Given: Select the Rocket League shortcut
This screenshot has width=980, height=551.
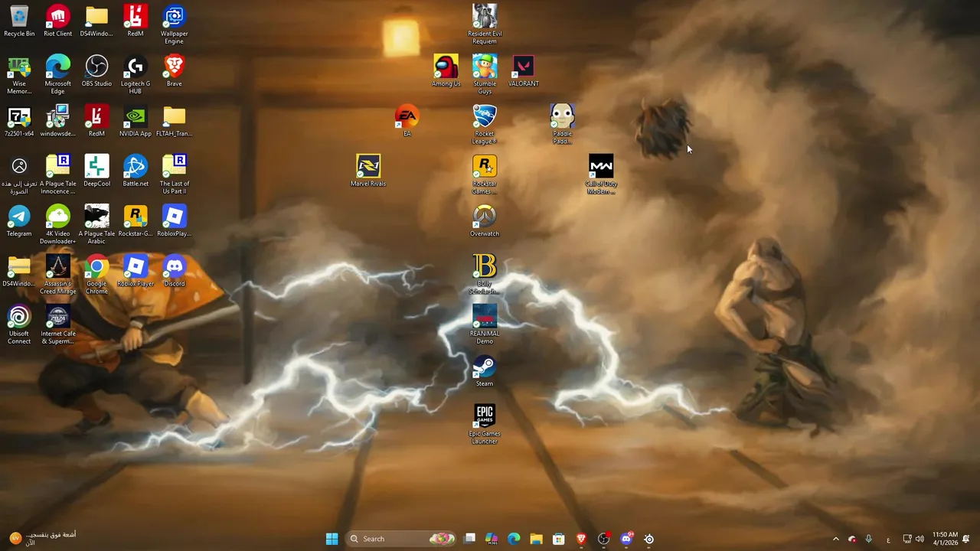Looking at the screenshot, I should 485,125.
